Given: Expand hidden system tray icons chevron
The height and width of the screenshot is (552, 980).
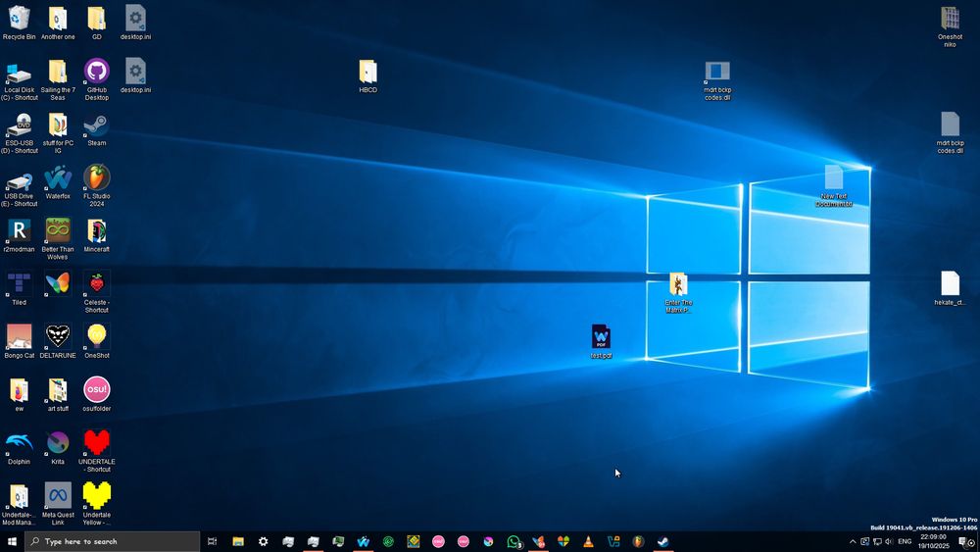Looking at the screenshot, I should (853, 541).
